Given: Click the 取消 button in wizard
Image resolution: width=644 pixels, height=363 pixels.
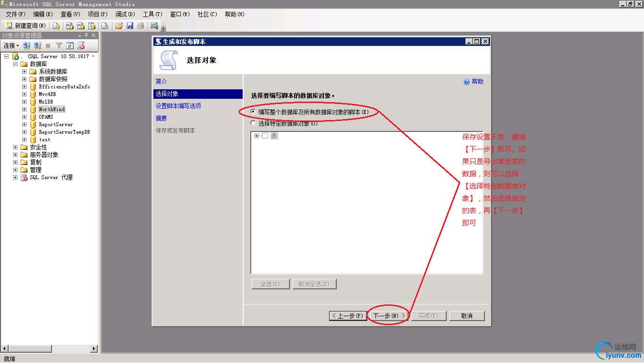Looking at the screenshot, I should point(467,316).
